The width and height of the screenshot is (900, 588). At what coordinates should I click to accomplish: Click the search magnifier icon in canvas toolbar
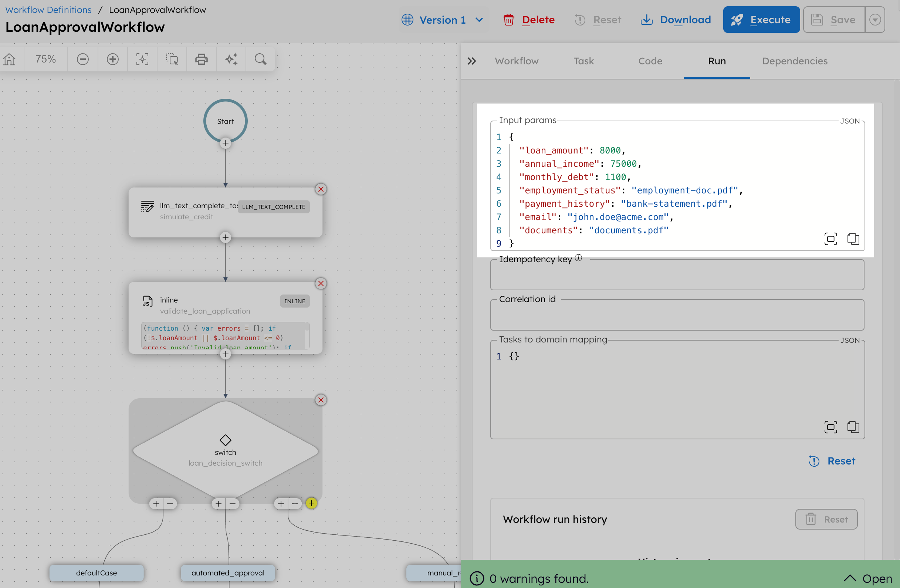[x=261, y=60]
